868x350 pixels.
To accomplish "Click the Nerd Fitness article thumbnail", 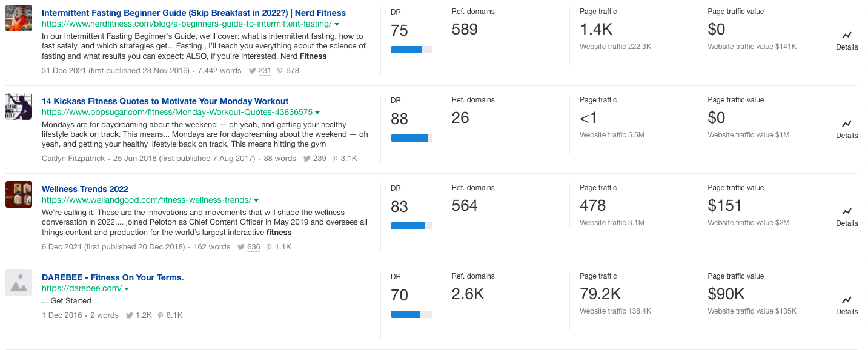I will coord(19,18).
